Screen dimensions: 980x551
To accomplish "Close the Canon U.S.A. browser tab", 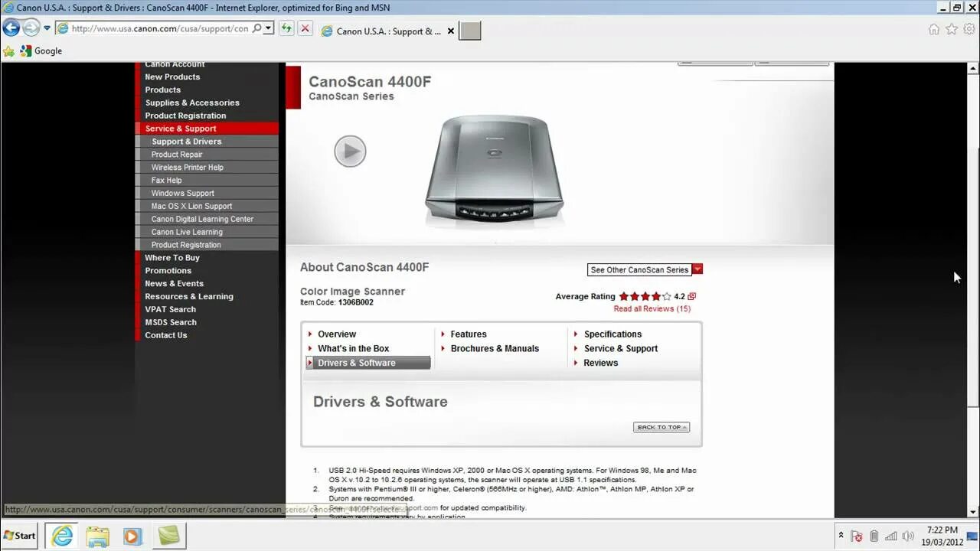I will pyautogui.click(x=451, y=31).
